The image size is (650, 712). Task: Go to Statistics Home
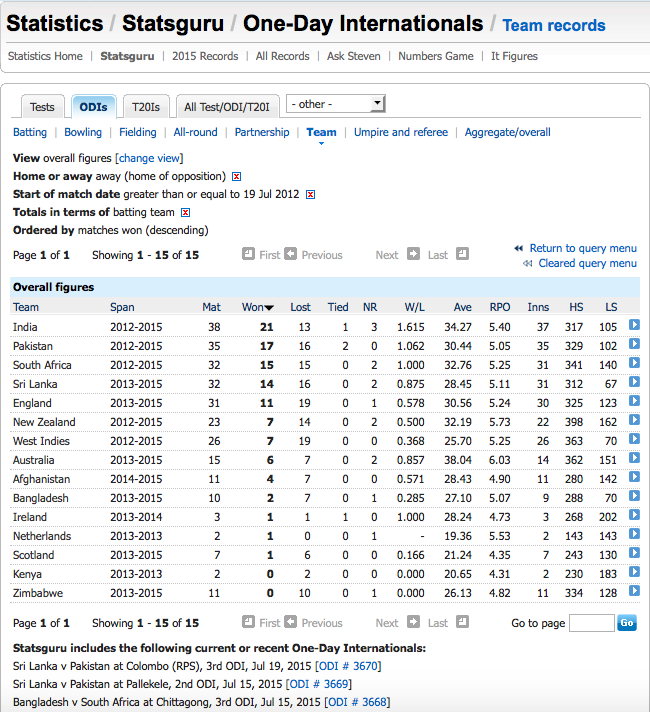[x=45, y=56]
